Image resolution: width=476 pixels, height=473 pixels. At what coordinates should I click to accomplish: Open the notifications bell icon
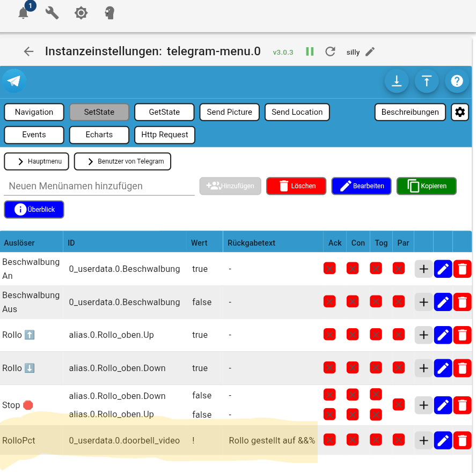tap(24, 13)
